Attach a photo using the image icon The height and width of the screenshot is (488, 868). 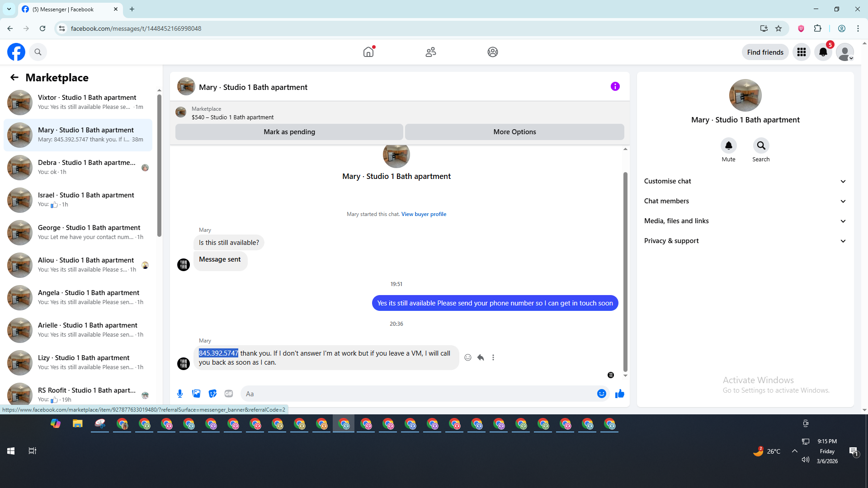196,394
